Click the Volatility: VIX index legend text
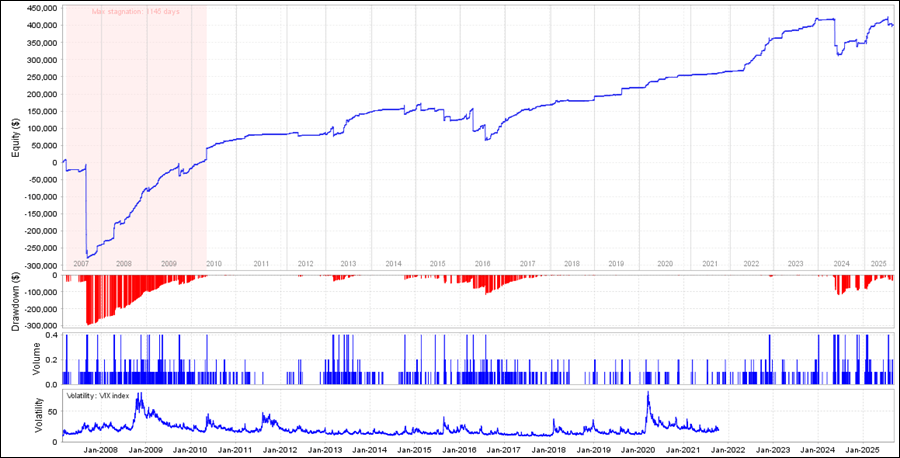This screenshot has width=900, height=458. 104,397
